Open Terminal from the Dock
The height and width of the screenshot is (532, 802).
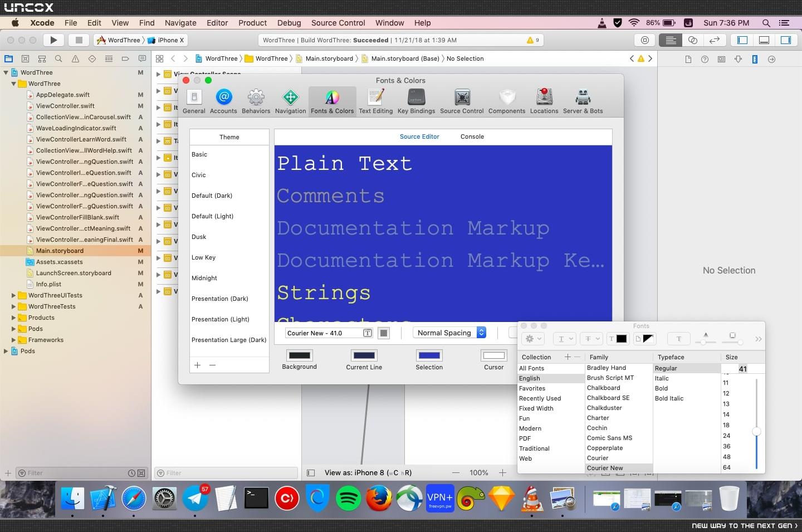[257, 499]
